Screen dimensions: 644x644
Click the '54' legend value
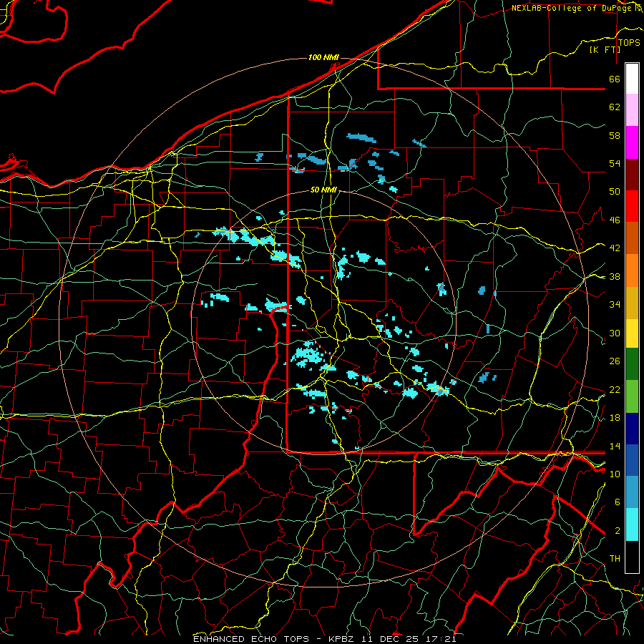[x=615, y=163]
